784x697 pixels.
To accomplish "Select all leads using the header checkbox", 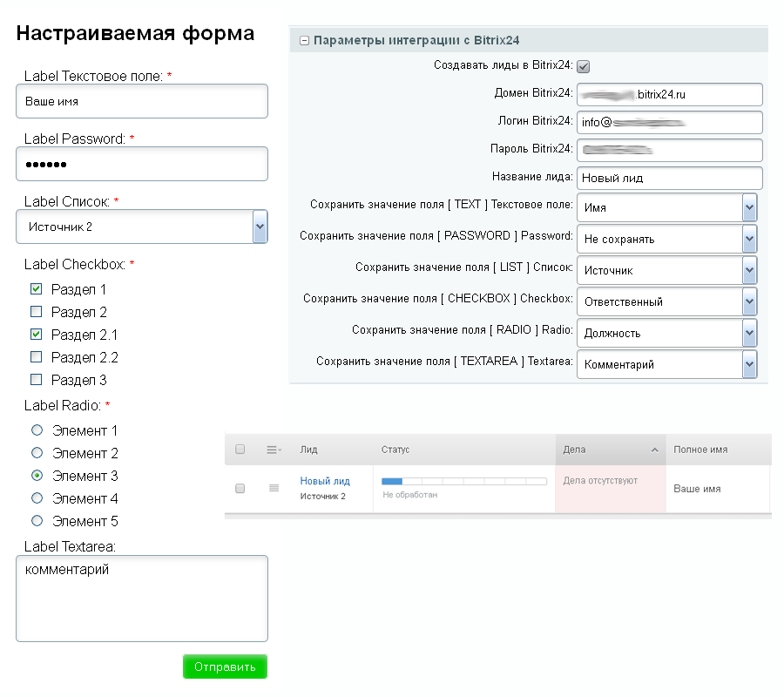I will tap(240, 450).
